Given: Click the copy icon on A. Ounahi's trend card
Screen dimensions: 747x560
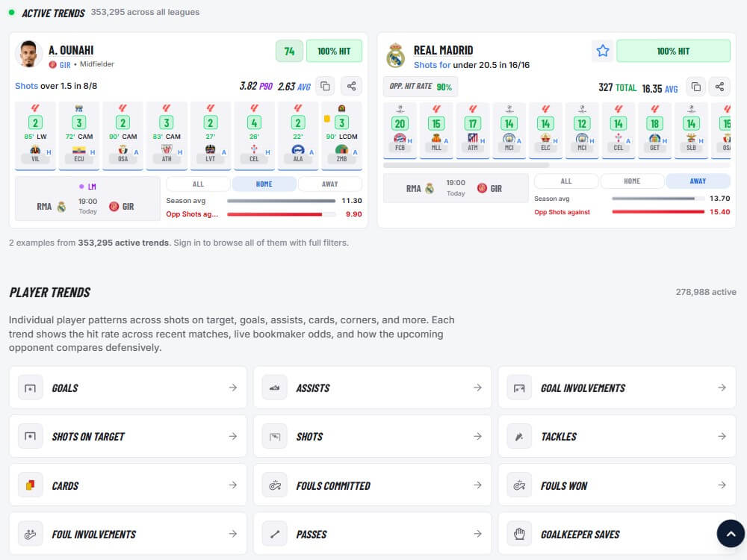Looking at the screenshot, I should click(x=325, y=85).
